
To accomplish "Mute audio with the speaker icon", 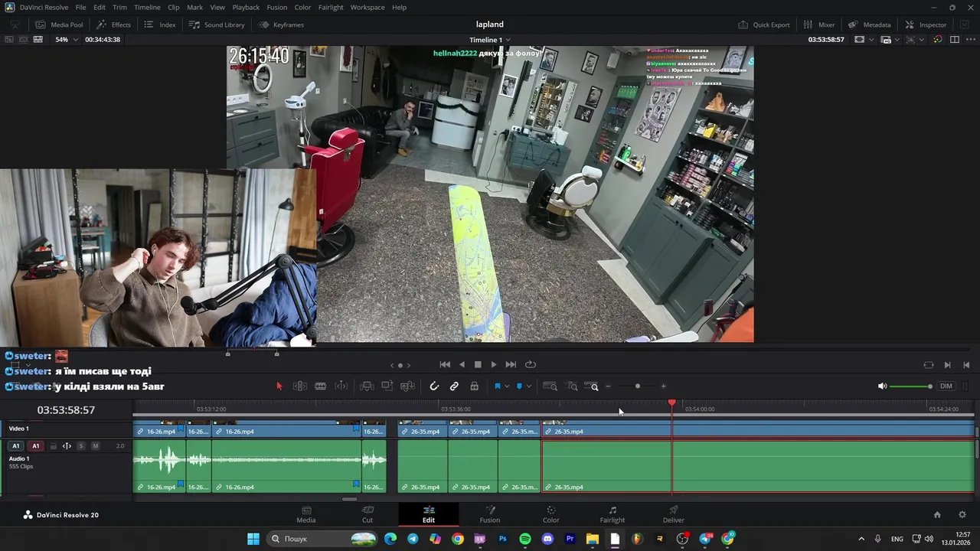I will (x=882, y=386).
